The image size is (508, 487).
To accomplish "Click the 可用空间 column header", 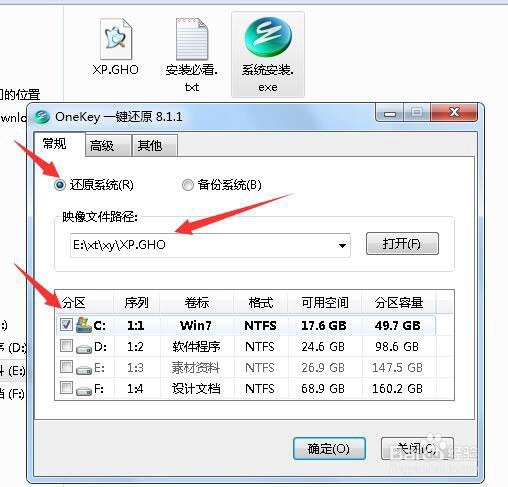I will pyautogui.click(x=325, y=302).
